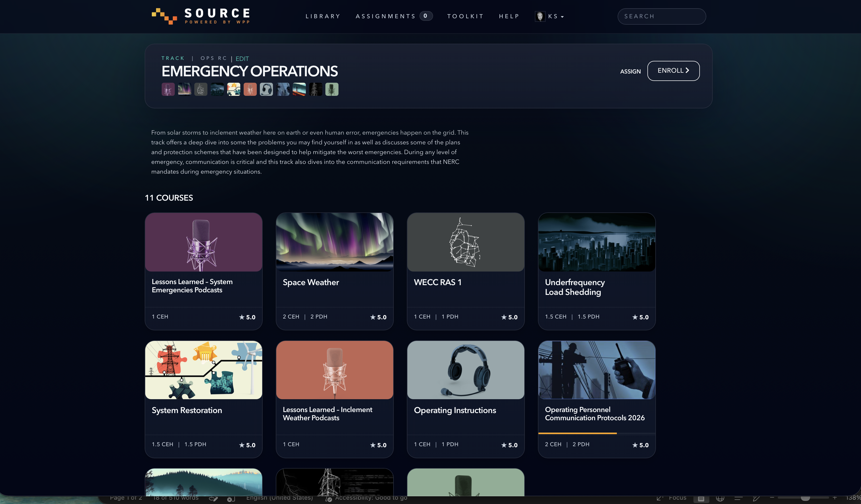Click the star rating on WECC RAS 1
861x504 pixels.
(x=509, y=317)
